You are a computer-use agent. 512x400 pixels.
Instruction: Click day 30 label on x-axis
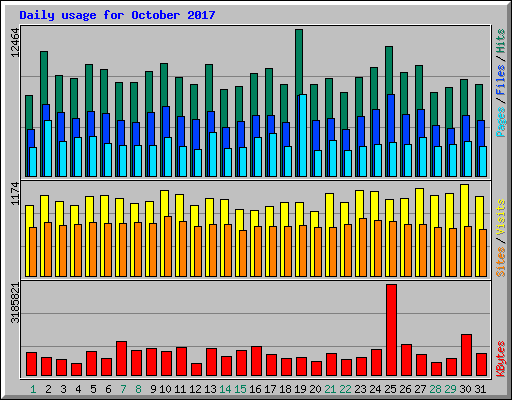(x=465, y=389)
